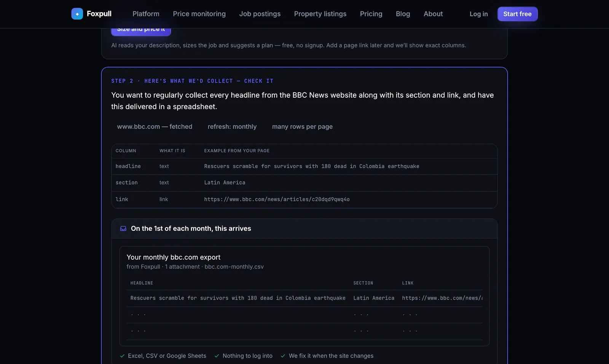609x364 pixels.
Task: Click Latin America cell in email preview
Action: coord(374,298)
